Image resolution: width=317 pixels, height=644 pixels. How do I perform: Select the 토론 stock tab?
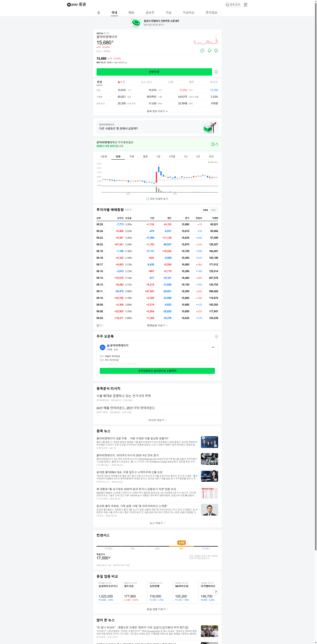pos(121,82)
